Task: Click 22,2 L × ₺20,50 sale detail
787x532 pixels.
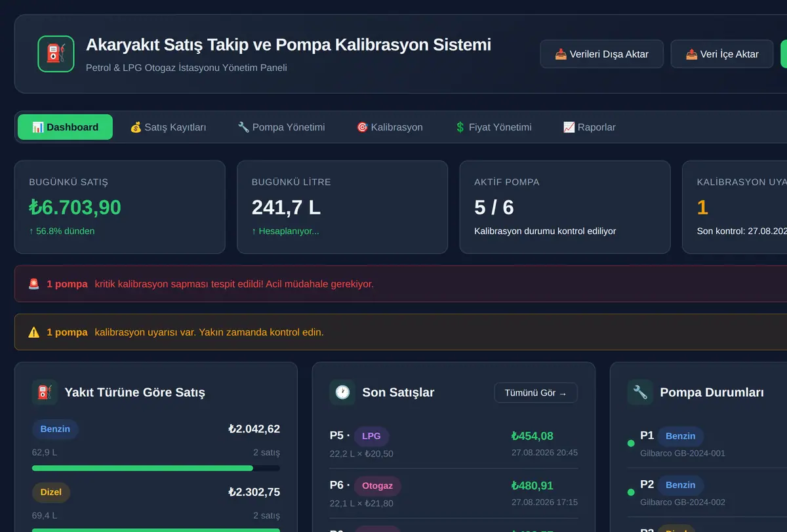Action: [361, 454]
